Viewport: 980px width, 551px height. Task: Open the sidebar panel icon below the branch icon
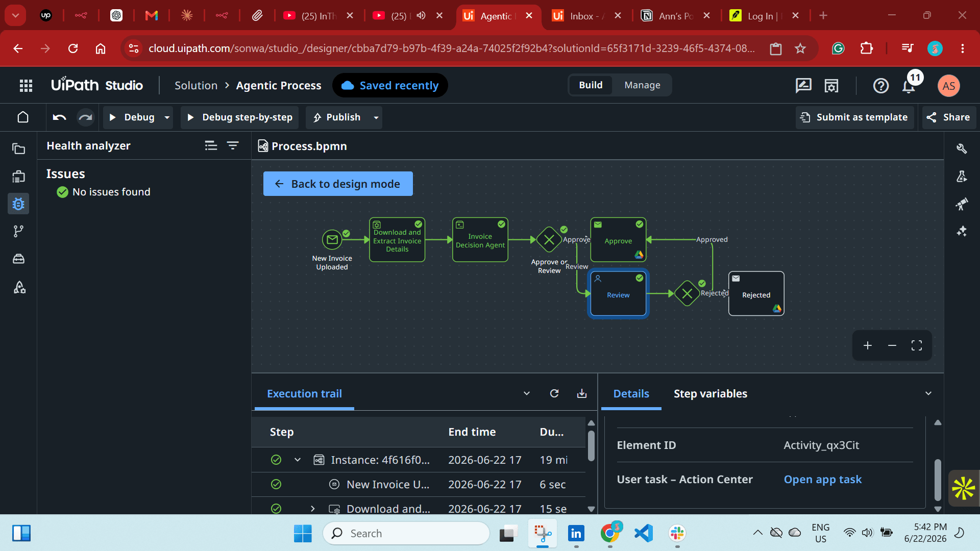coord(18,259)
